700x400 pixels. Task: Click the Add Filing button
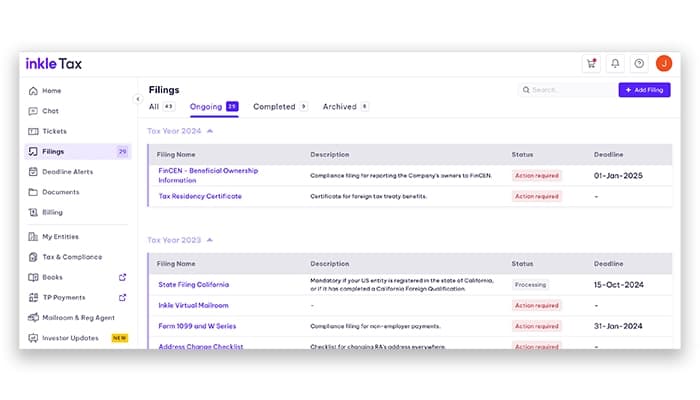[x=644, y=90]
